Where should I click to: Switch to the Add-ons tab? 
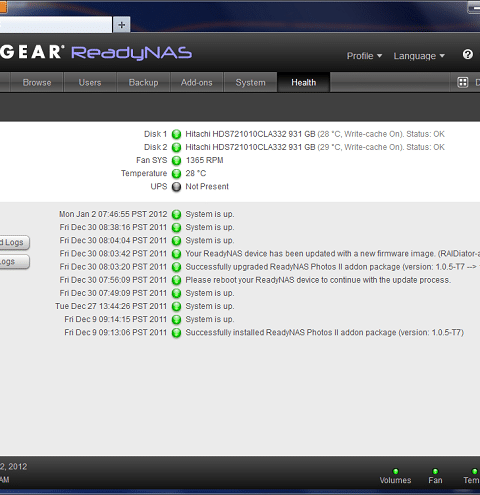pos(197,82)
